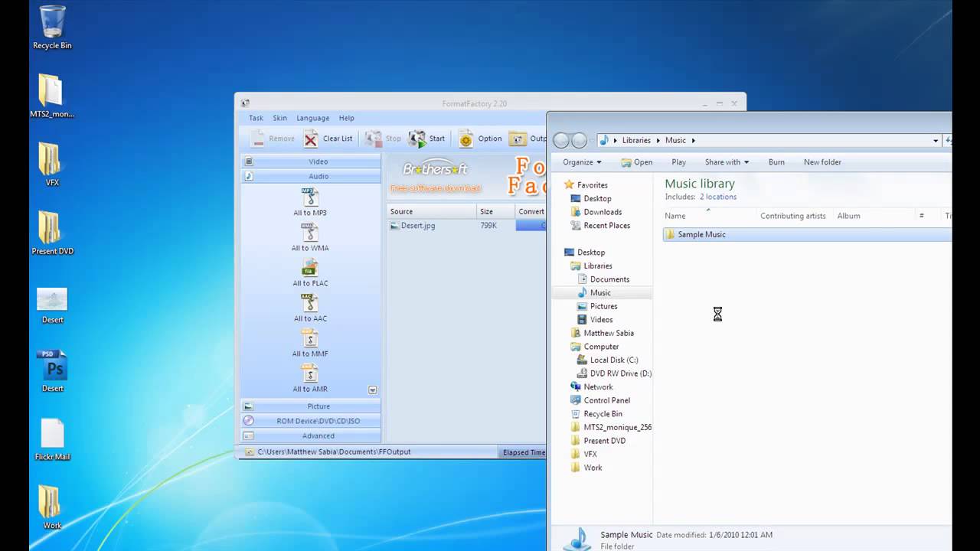Open FormatFactory Option settings

click(480, 139)
